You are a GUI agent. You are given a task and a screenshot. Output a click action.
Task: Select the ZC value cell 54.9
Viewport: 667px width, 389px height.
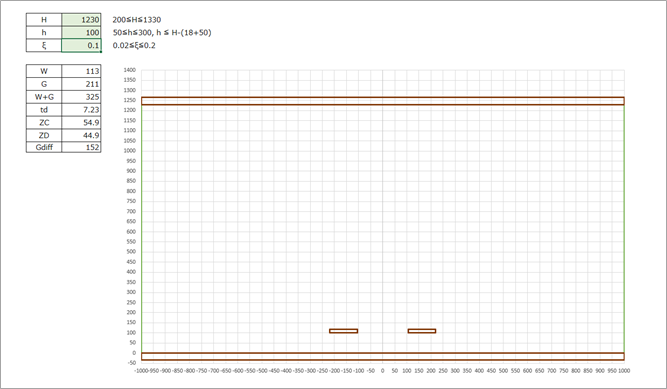tap(81, 122)
